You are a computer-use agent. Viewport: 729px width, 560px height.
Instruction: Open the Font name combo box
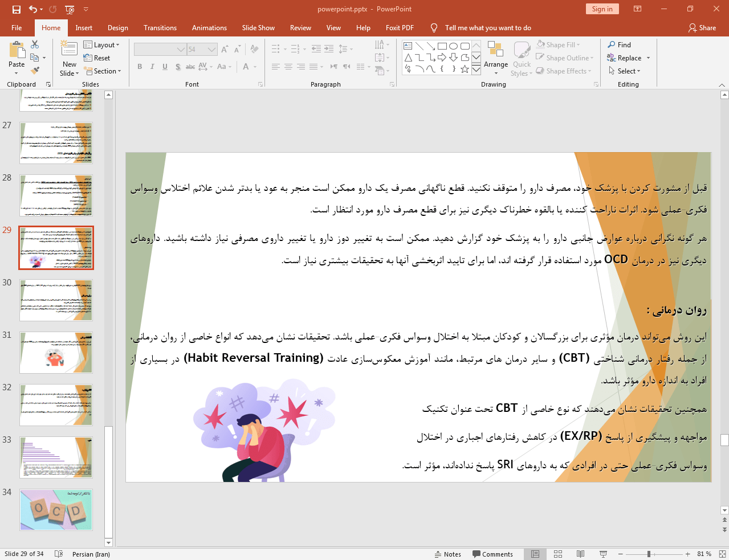[160, 50]
